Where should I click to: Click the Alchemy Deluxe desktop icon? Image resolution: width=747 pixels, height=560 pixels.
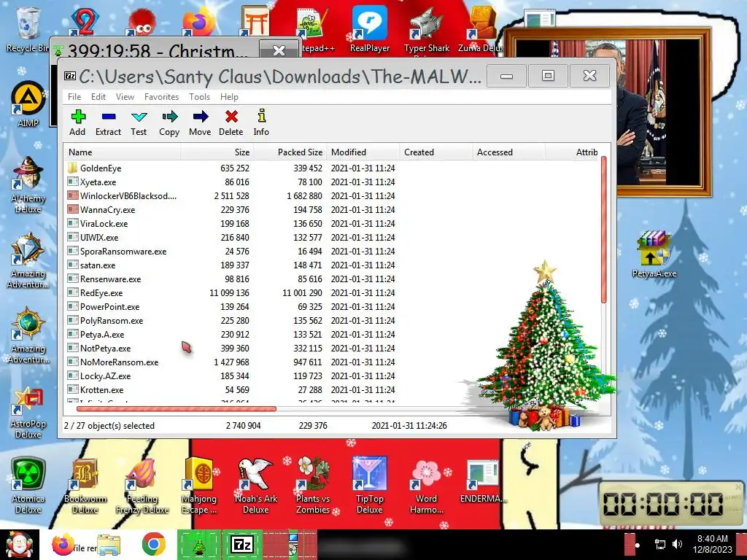coord(28,184)
